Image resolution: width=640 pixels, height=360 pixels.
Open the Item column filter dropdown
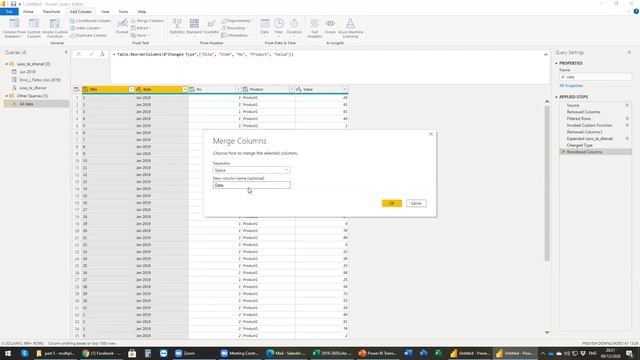185,89
